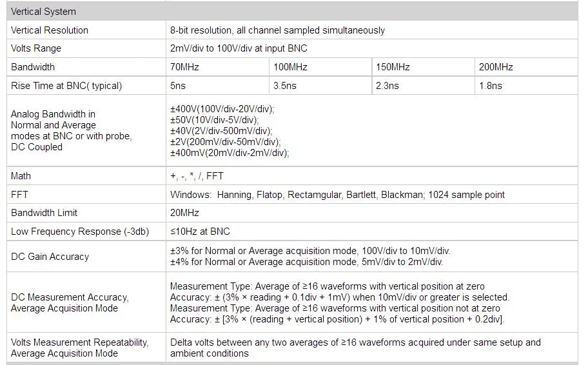Viewport: 588px width, 365px height.
Task: Click the DC Measurement Accuracy label cell
Action: (86, 302)
